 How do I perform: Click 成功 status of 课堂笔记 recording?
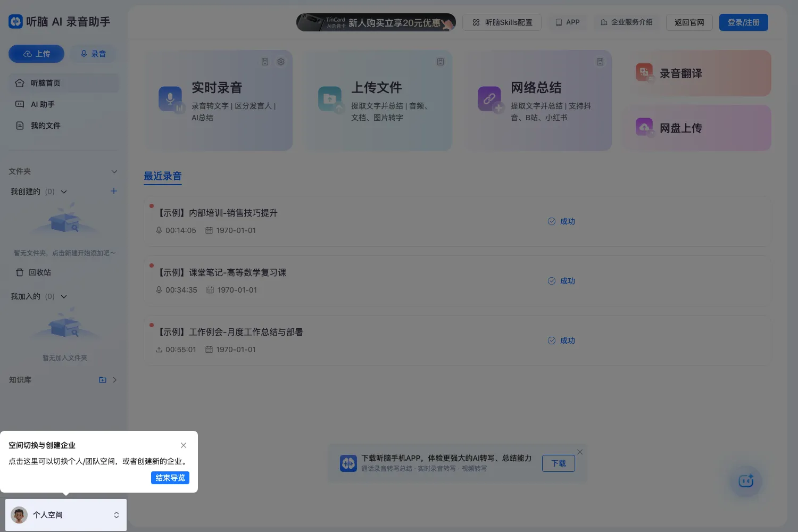(x=562, y=281)
